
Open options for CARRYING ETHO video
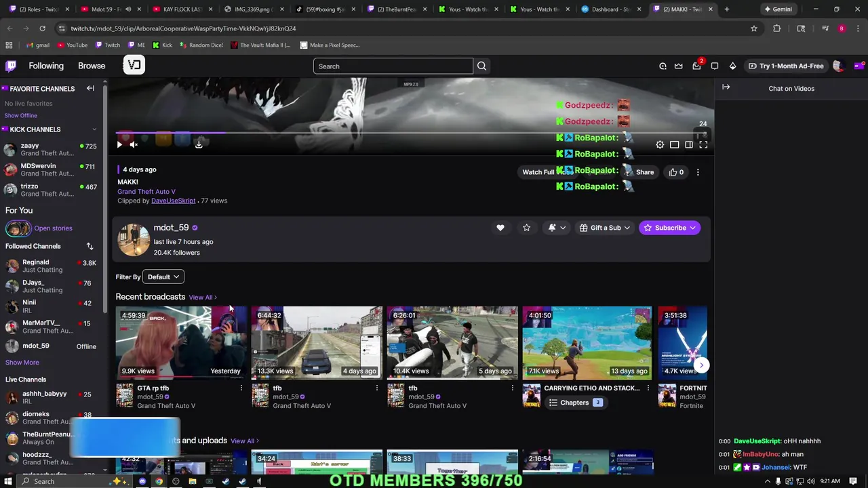point(648,388)
